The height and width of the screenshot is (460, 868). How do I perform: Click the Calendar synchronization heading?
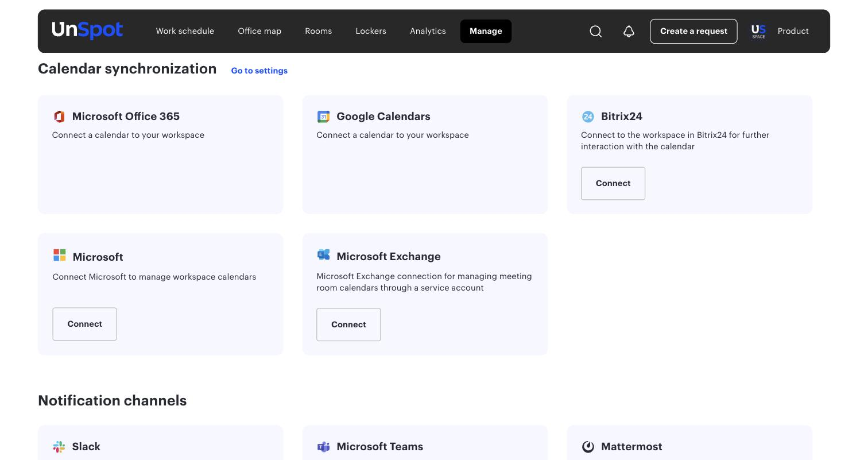click(127, 69)
